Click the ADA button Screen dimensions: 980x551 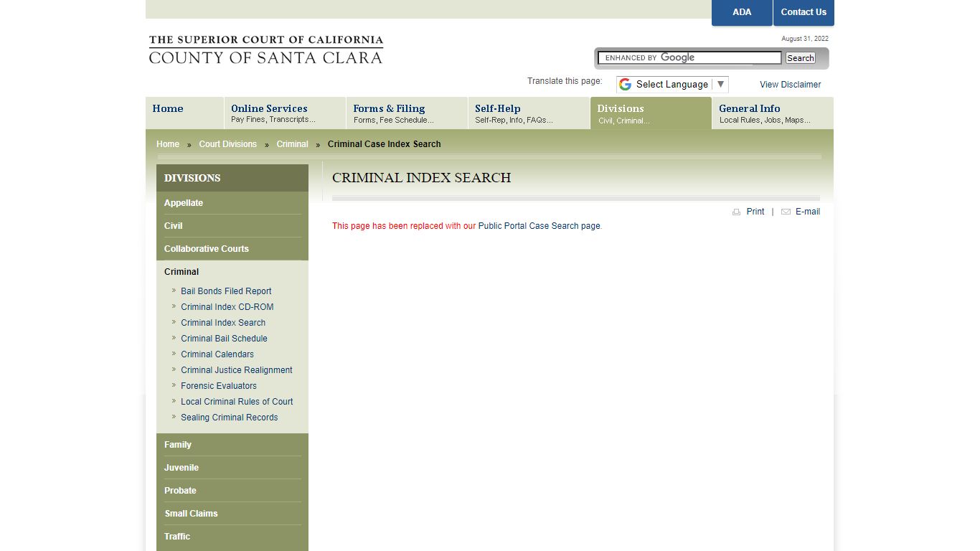coord(741,12)
